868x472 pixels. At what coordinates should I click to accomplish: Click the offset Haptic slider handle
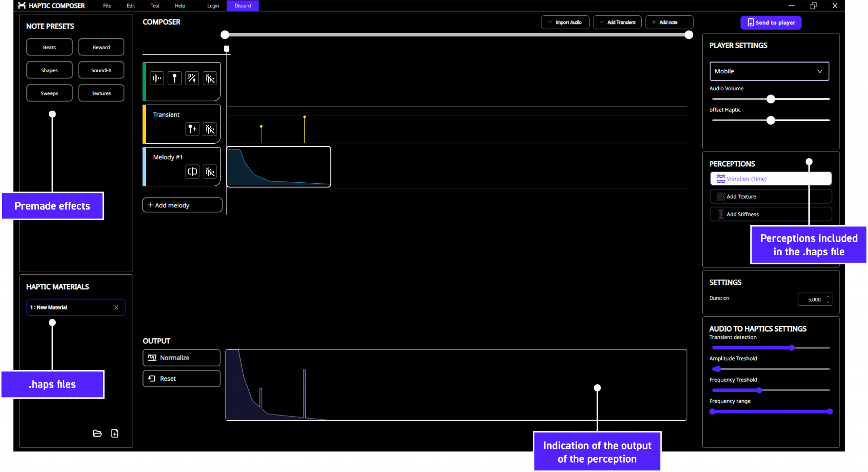click(771, 120)
